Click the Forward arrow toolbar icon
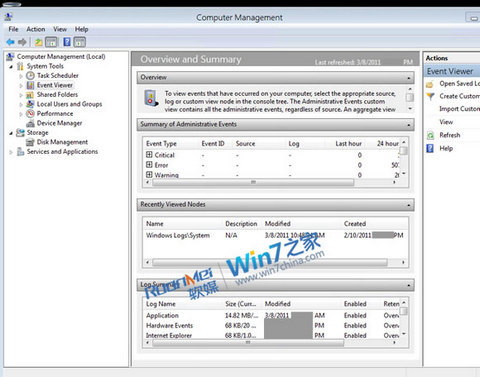This screenshot has width=480, height=377. tap(22, 42)
